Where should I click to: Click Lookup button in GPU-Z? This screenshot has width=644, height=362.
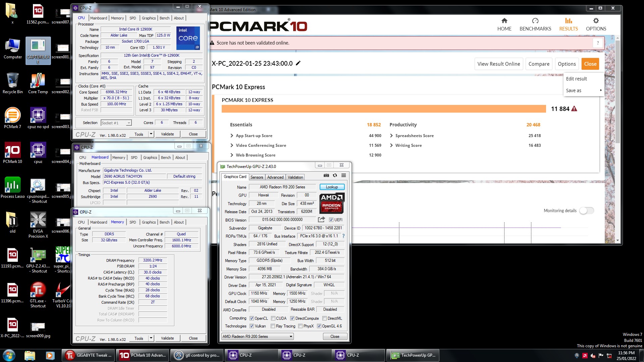point(332,187)
